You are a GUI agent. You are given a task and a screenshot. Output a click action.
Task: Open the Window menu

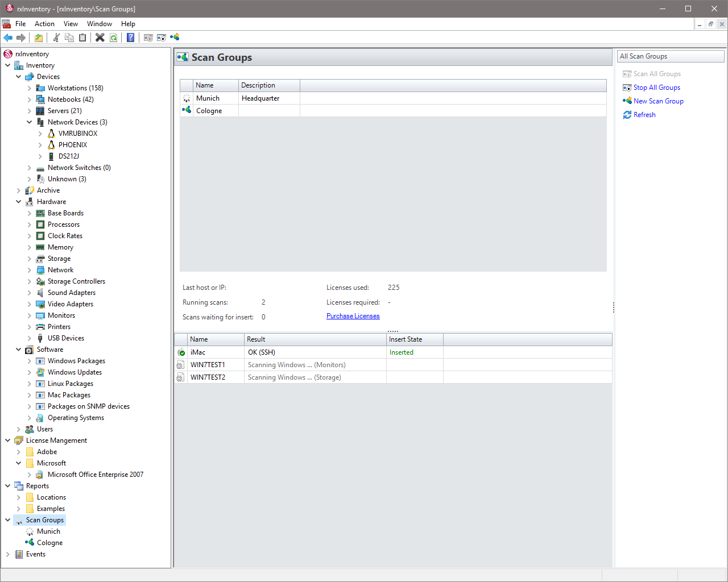pyautogui.click(x=100, y=24)
